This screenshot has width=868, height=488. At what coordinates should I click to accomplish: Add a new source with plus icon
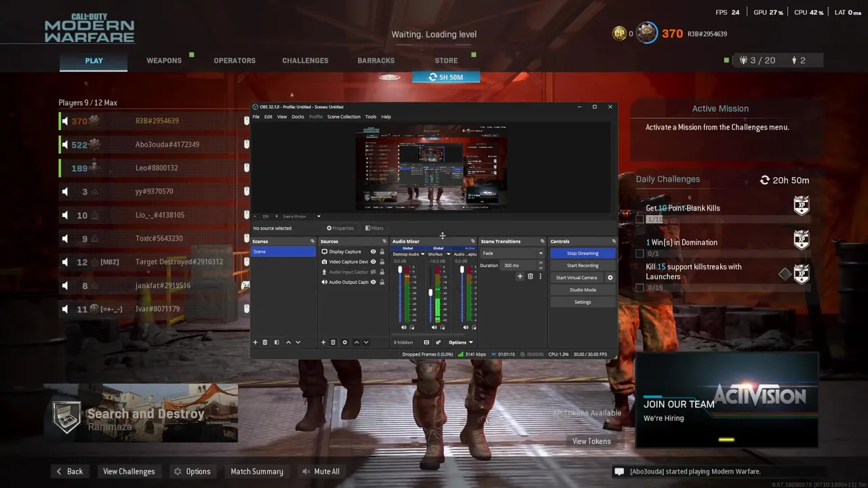(323, 342)
